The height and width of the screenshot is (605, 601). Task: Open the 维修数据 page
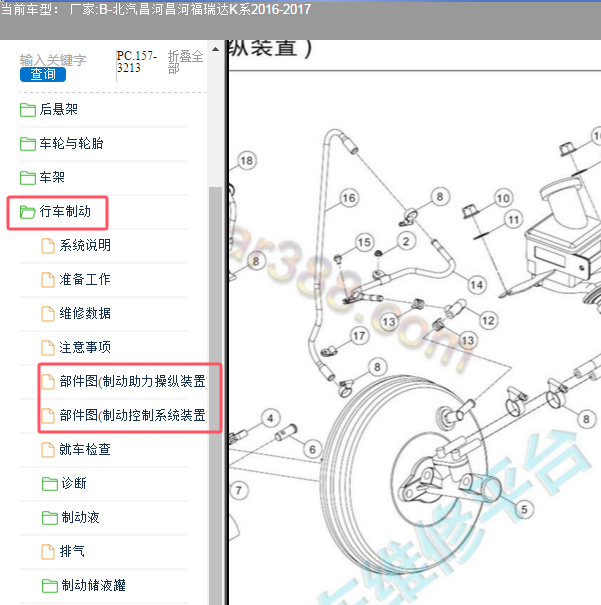85,313
